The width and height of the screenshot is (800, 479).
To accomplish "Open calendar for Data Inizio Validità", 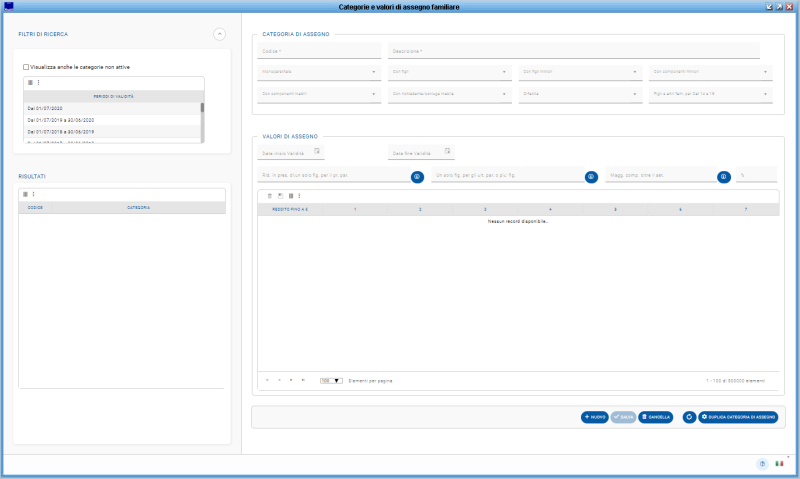I will (317, 152).
